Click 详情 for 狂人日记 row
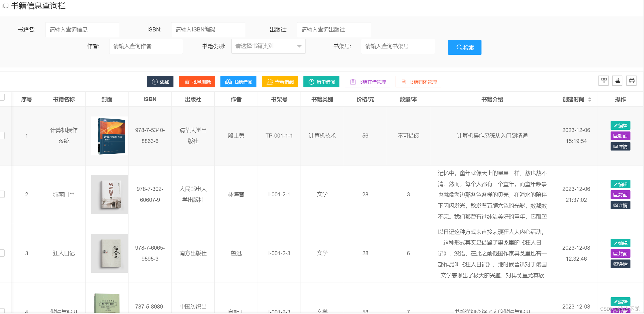Screen dimensions: 644x314 [620, 264]
